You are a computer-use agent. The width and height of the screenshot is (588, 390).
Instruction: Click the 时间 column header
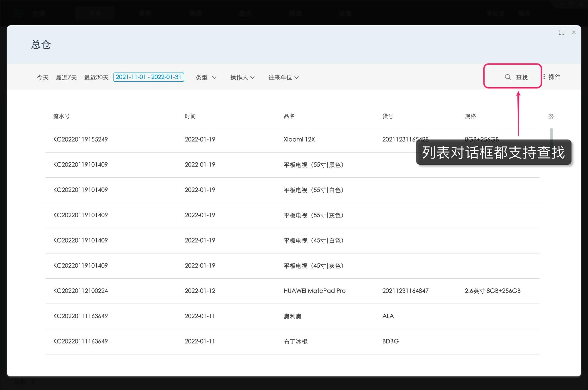[x=190, y=116]
